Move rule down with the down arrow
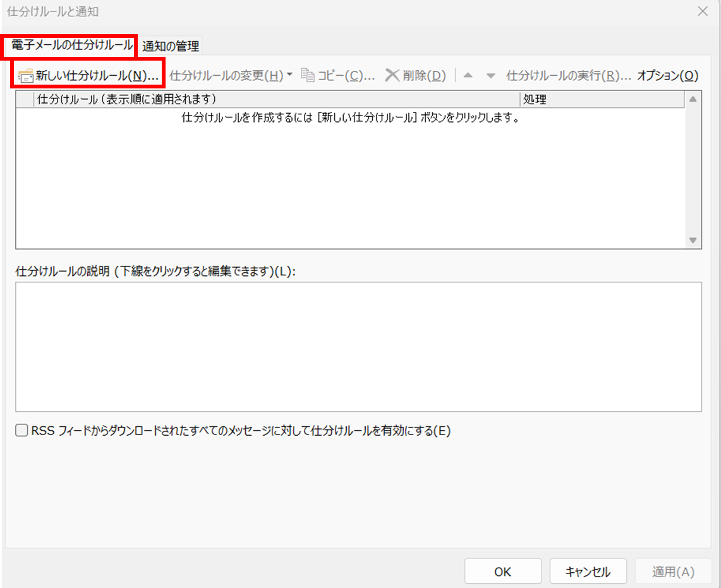Screen dimensions: 721x588 click(490, 76)
